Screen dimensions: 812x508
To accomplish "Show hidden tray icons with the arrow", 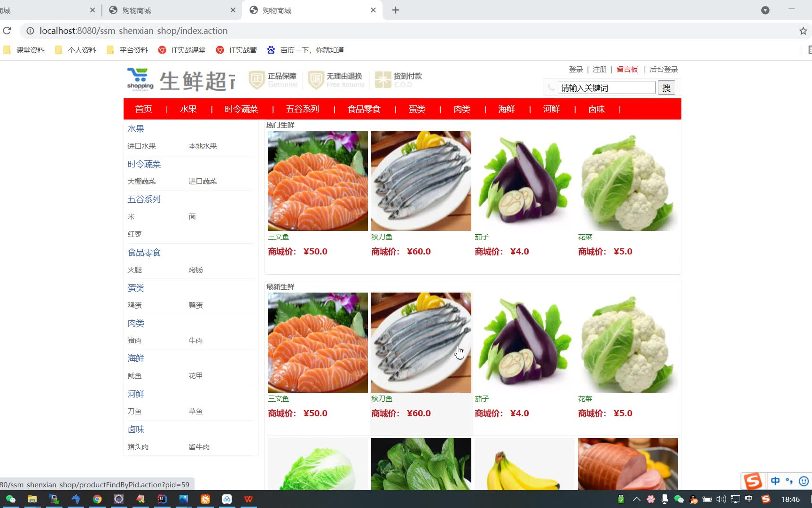I will [636, 499].
